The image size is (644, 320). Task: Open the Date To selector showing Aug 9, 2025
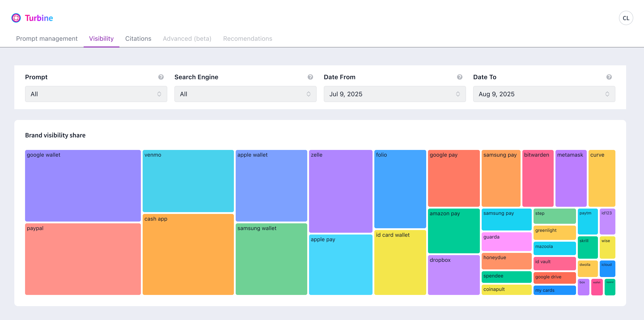[x=544, y=94]
